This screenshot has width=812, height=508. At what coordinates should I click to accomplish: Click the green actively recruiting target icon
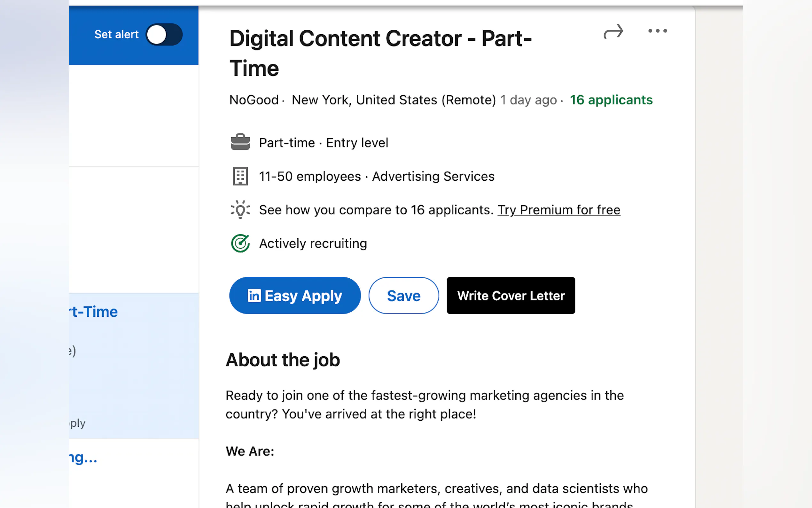[240, 243]
